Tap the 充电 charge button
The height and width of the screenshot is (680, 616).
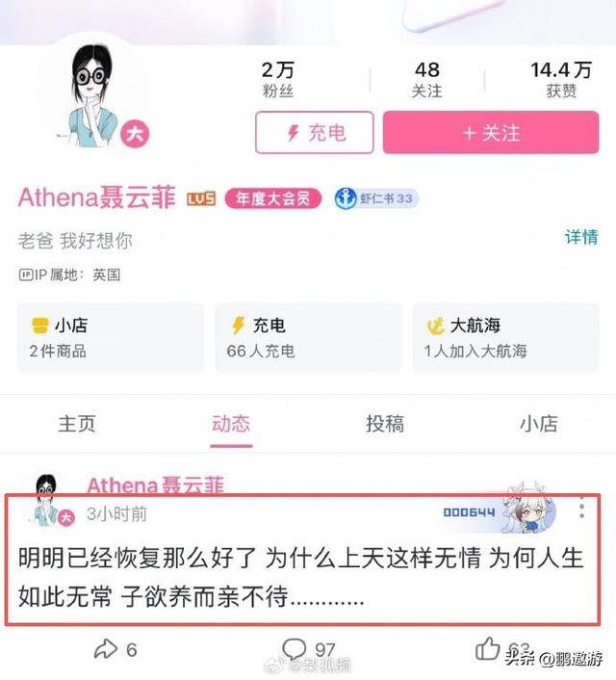coord(315,133)
